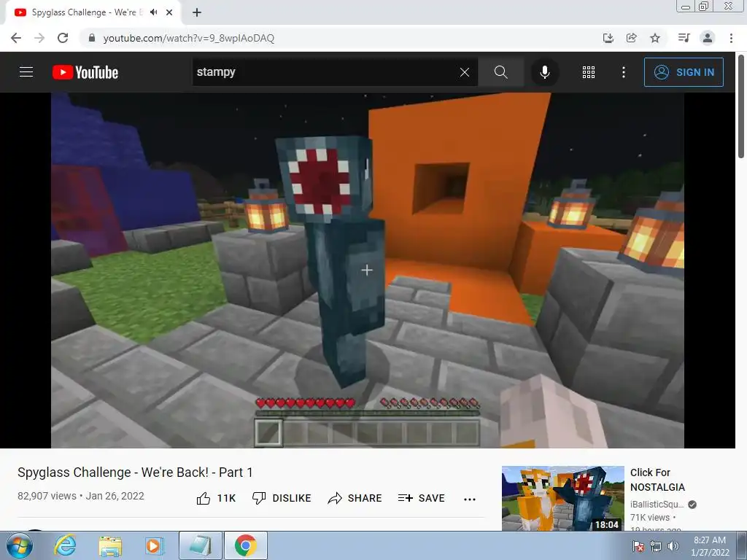Open the YouTube guide hamburger menu
This screenshot has height=560, width=747.
click(26, 72)
